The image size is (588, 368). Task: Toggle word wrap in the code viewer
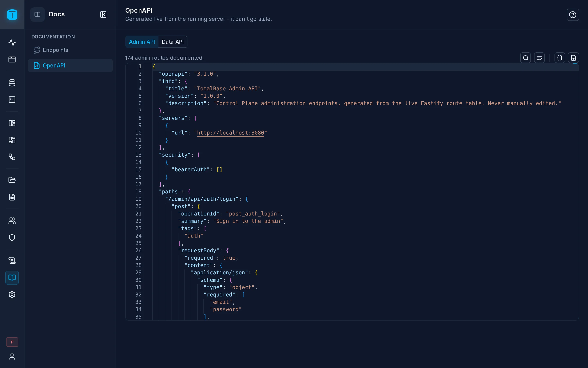coord(539,58)
